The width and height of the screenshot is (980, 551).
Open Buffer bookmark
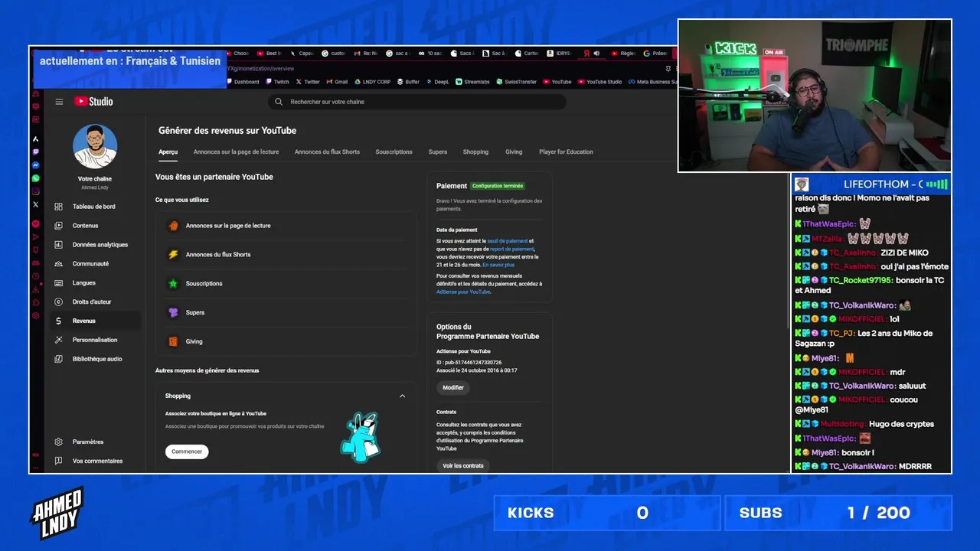(408, 82)
